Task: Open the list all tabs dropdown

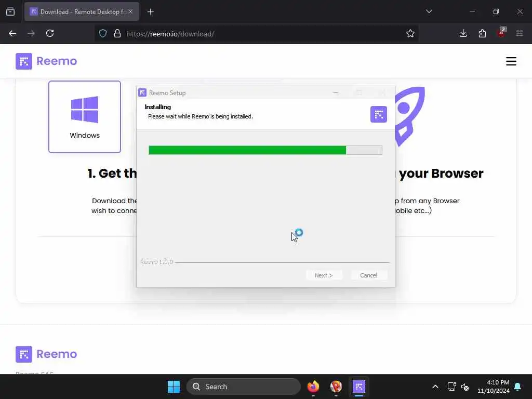Action: 429,11
